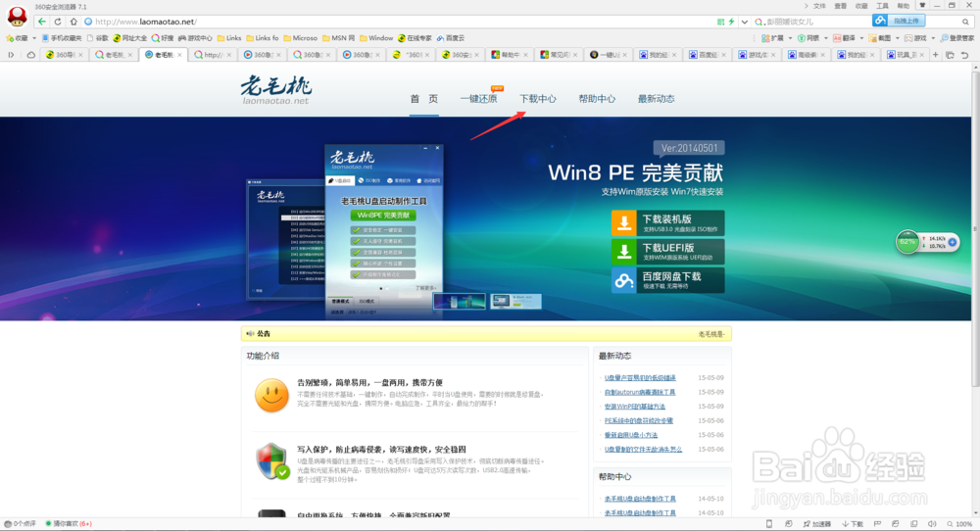Close the active 老毛桃 browser tab
The width and height of the screenshot is (980, 531).
coord(179,55)
